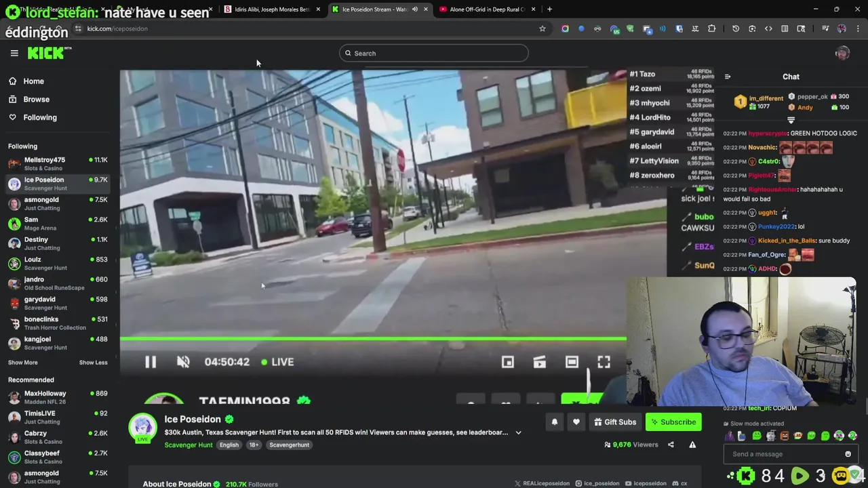
Task: Unmute the stream with the volume icon
Action: [x=183, y=362]
